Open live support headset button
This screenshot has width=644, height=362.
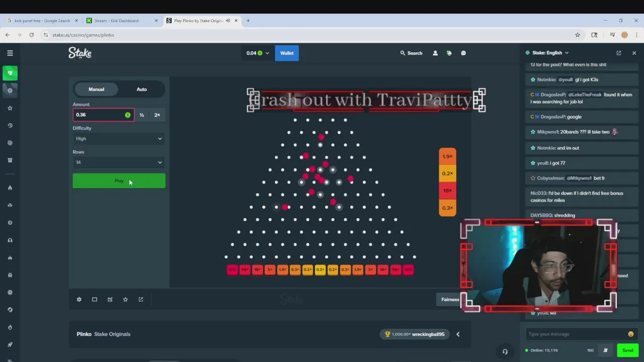(505, 351)
